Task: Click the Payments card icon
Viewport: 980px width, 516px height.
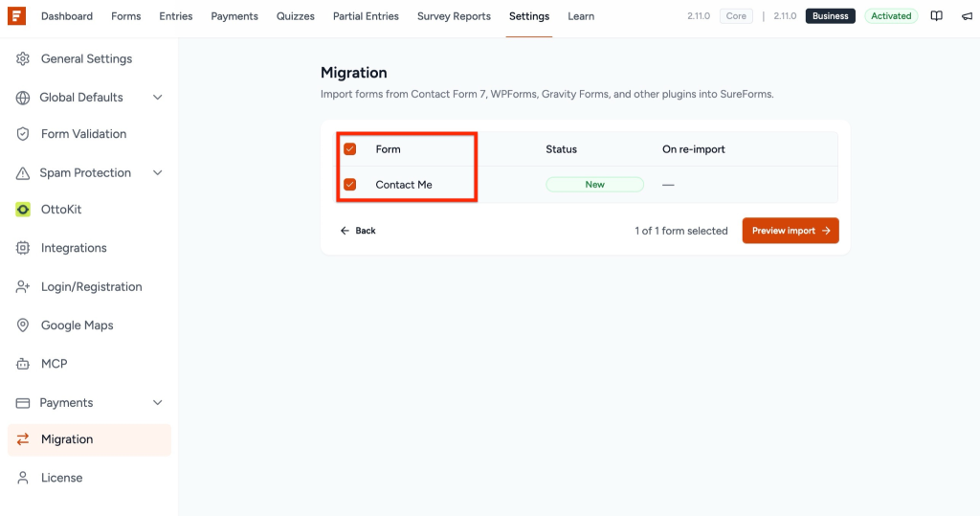Action: pyautogui.click(x=23, y=403)
